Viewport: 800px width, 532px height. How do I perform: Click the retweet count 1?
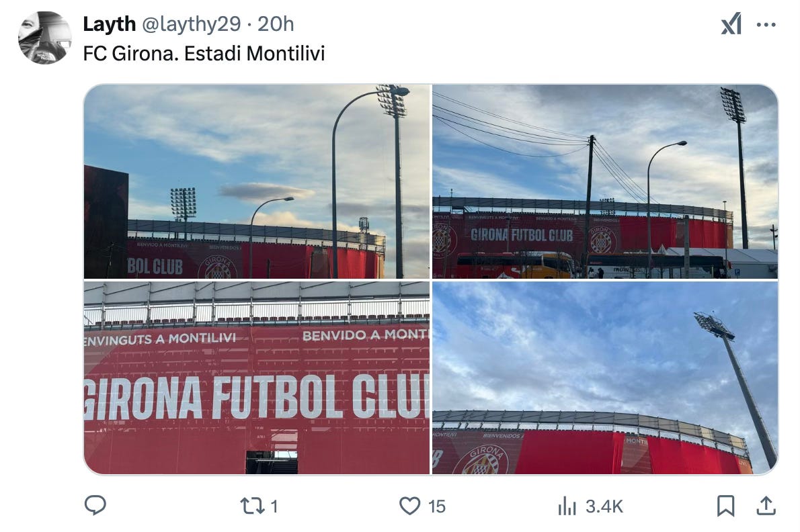point(274,506)
